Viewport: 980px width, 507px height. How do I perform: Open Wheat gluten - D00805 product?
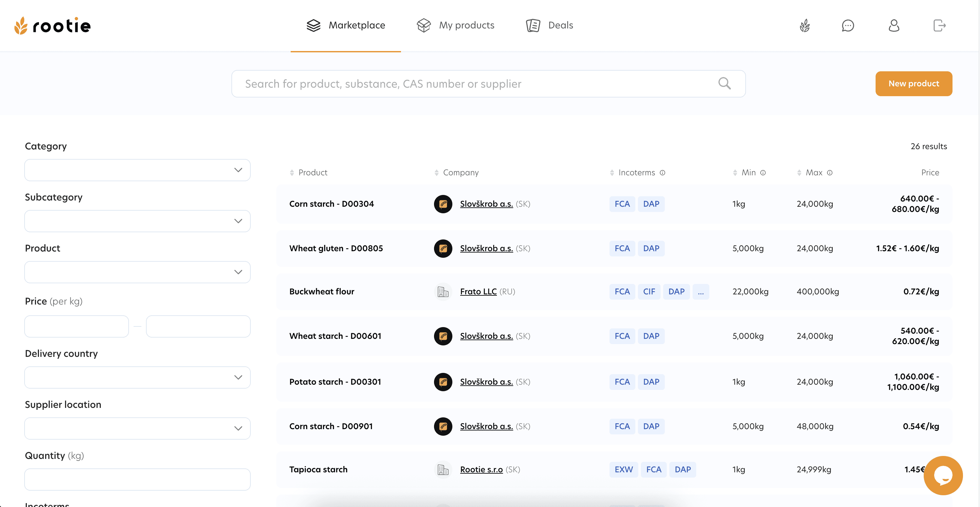click(x=336, y=249)
